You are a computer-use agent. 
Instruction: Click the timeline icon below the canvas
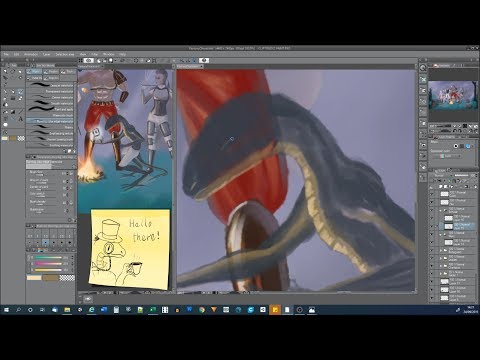coord(88,299)
